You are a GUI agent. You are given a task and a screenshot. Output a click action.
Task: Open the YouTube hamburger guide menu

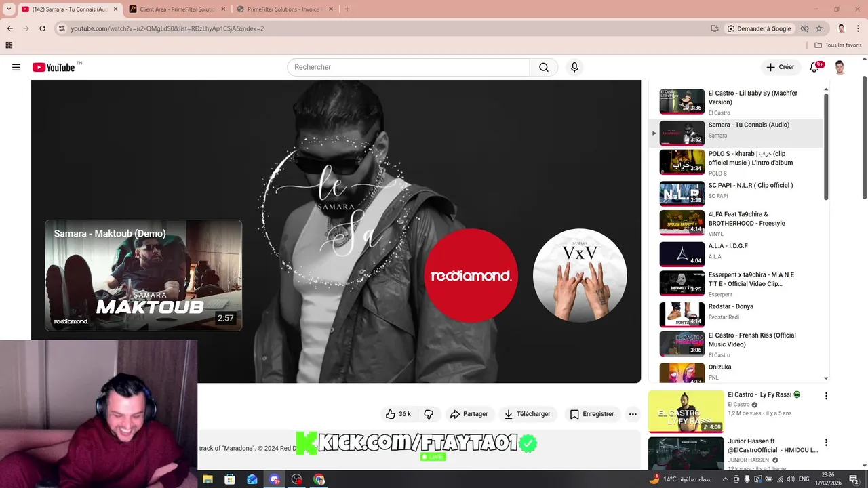click(x=16, y=67)
